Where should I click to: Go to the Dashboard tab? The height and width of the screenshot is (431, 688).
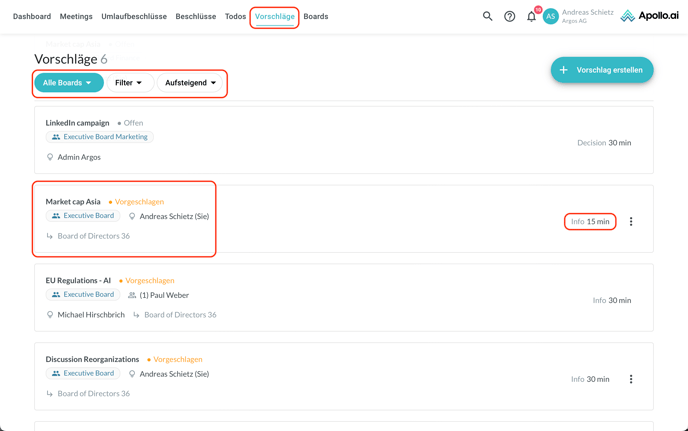tap(32, 16)
